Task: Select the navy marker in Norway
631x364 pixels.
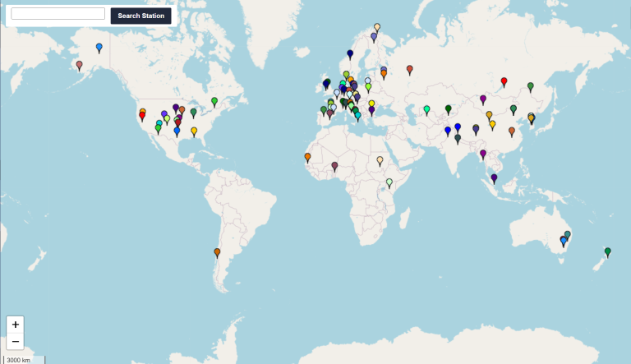Action: [350, 54]
